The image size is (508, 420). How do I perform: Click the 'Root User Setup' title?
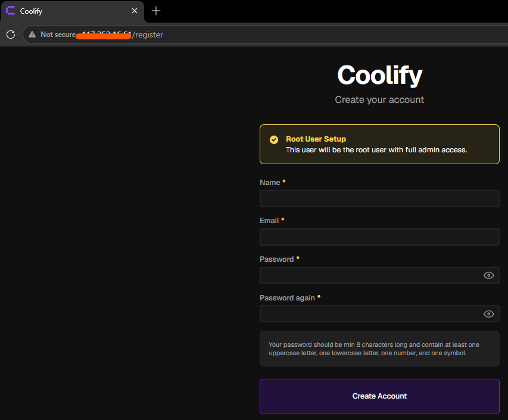pyautogui.click(x=316, y=139)
